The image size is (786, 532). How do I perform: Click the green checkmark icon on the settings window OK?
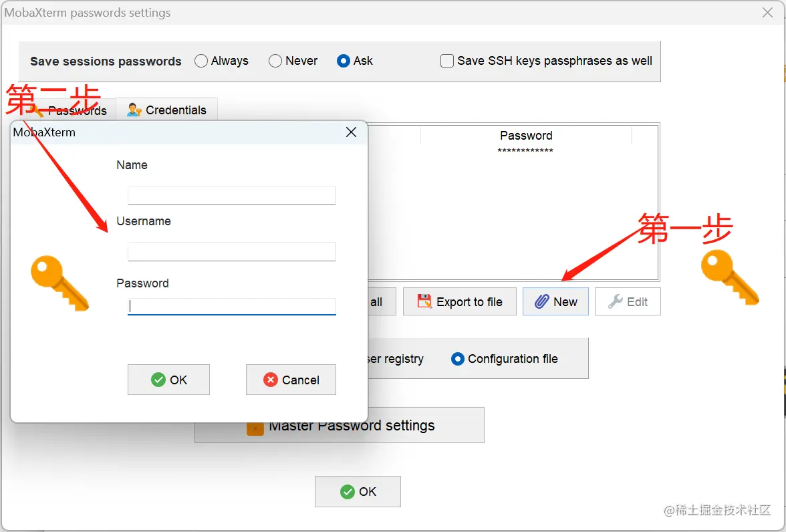348,492
